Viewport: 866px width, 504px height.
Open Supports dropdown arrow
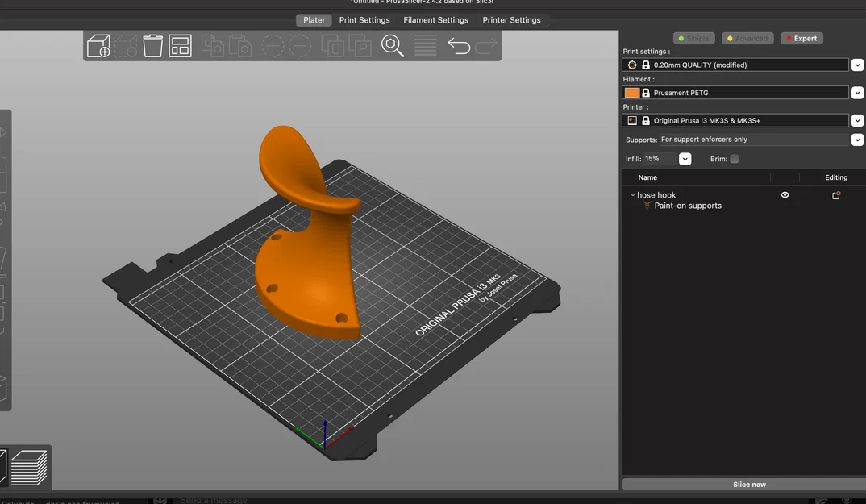click(x=857, y=140)
